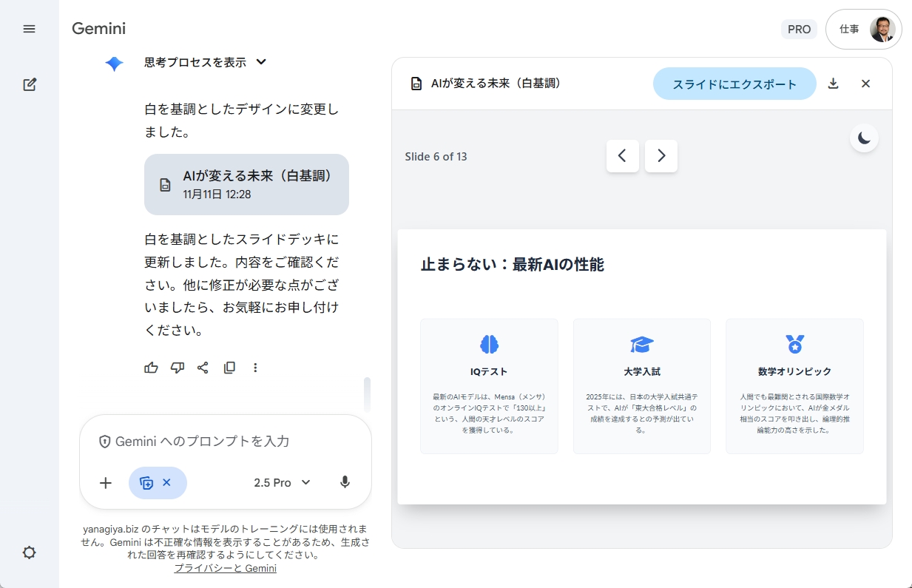Toggle the sidebar with the hamburger icon
The image size is (912, 588).
[30, 29]
